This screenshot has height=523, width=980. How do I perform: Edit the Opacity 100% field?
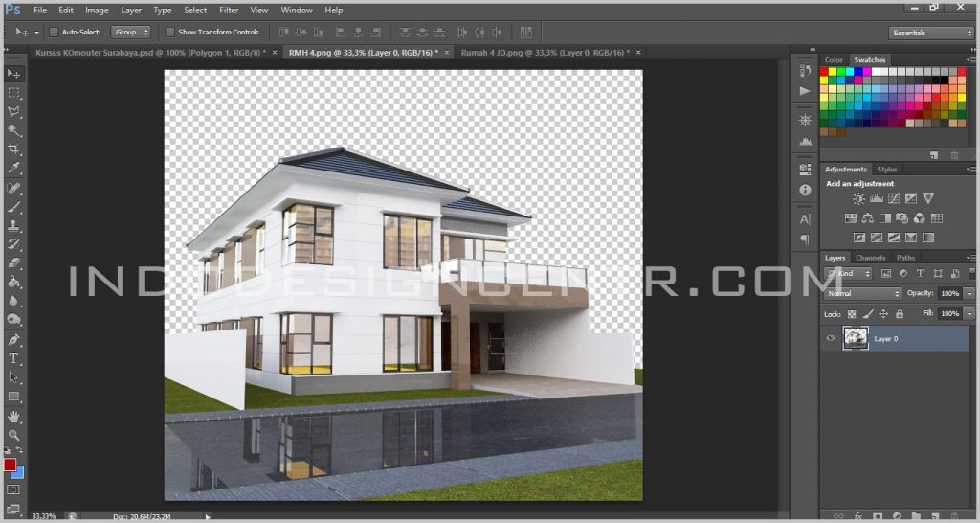pyautogui.click(x=950, y=293)
